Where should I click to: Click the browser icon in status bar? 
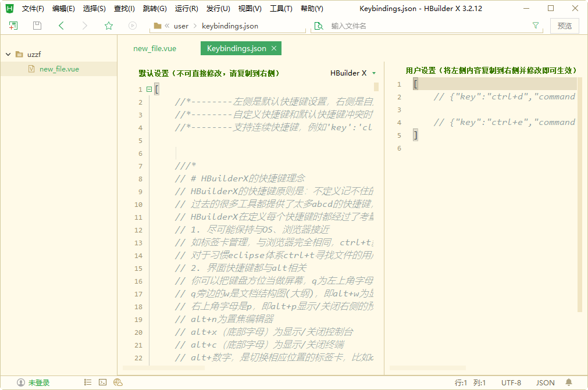click(118, 382)
